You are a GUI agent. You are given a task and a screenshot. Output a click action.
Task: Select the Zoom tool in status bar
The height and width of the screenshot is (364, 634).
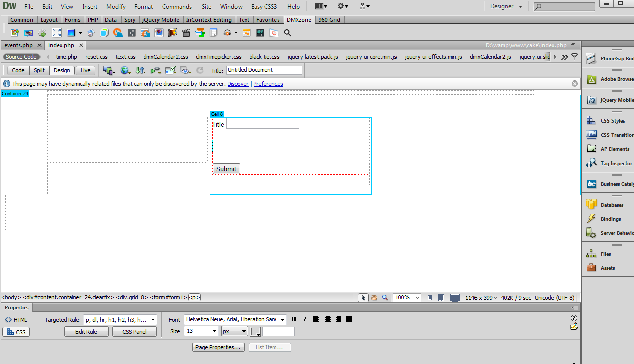click(x=385, y=298)
